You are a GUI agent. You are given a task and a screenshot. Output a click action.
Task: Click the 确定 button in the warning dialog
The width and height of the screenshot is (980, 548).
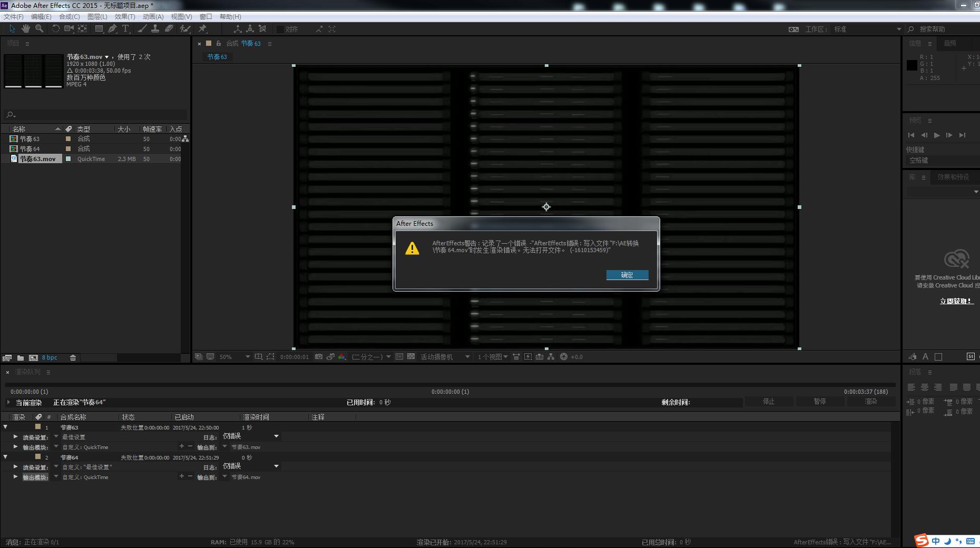point(627,275)
